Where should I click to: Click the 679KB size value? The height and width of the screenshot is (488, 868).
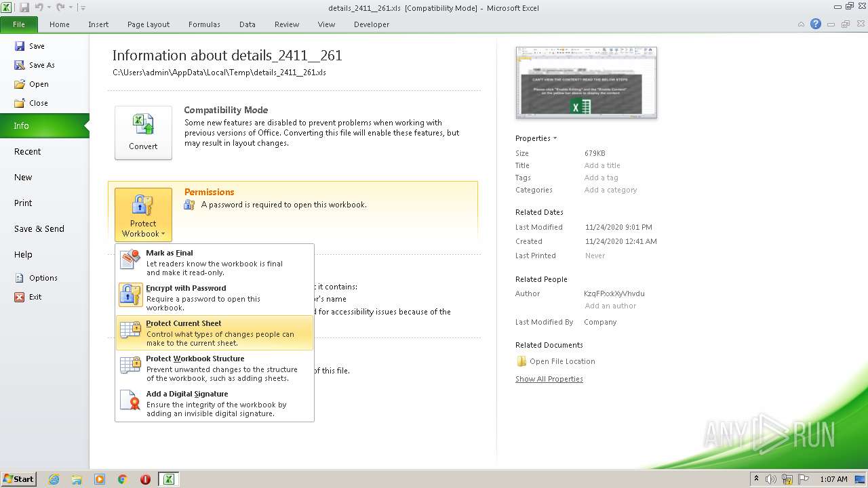[x=595, y=153]
